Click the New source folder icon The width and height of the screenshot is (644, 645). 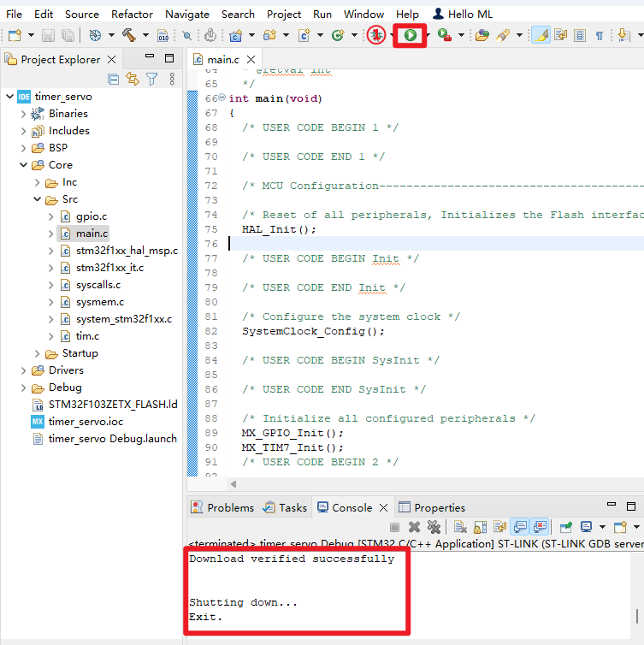point(269,35)
